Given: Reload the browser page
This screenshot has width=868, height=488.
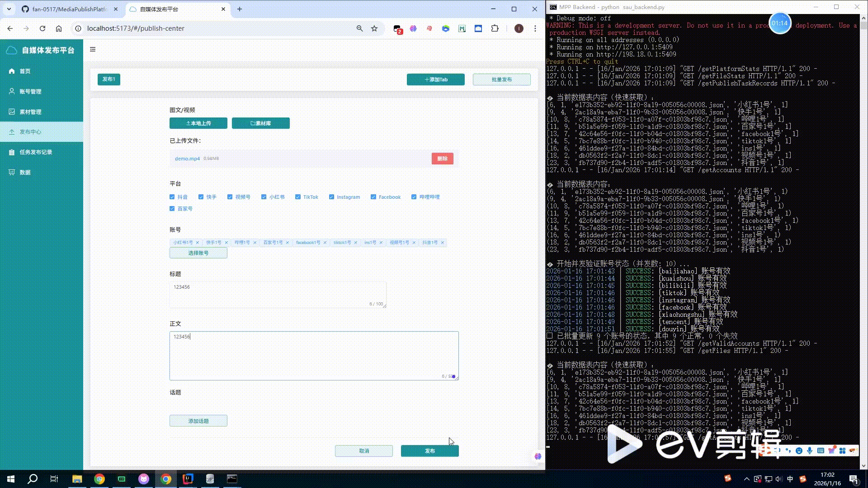Looking at the screenshot, I should pos(42,28).
